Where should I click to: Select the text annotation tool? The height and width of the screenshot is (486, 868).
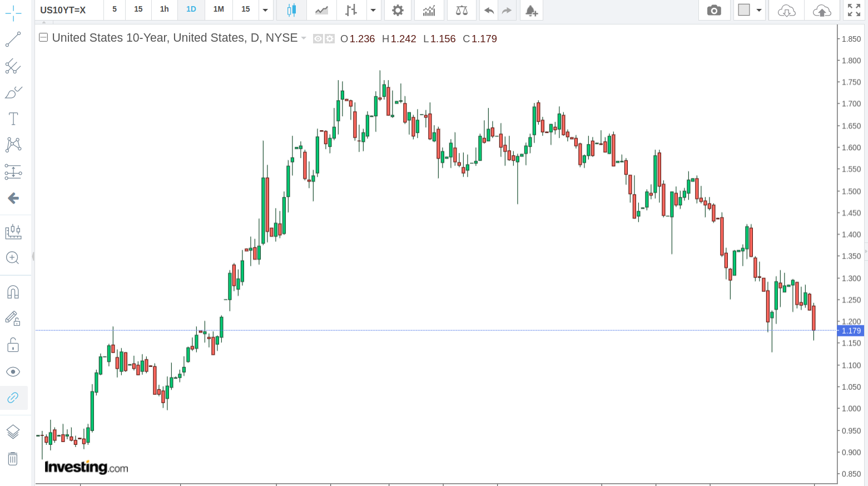click(13, 118)
